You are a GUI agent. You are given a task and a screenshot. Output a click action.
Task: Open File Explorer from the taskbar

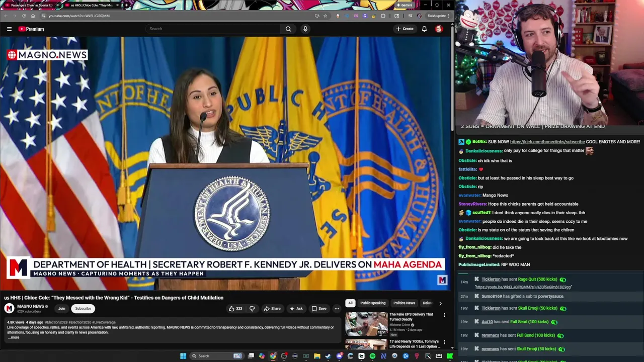[x=317, y=356]
